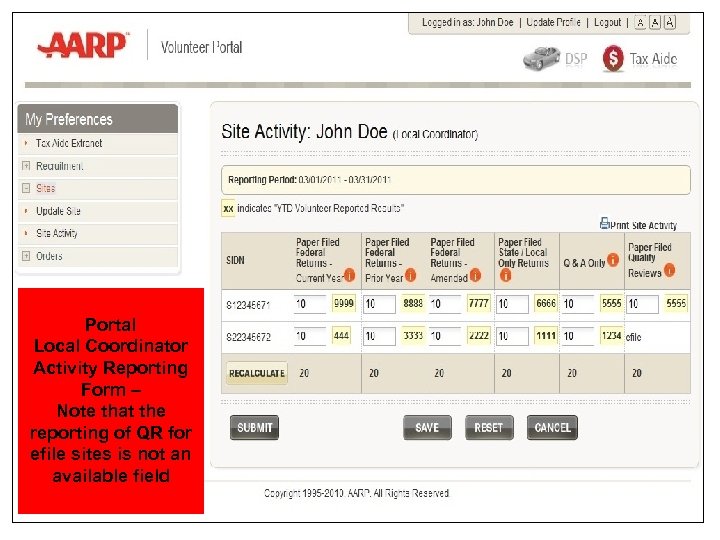Collapse the Sites section
Image resolution: width=720 pixels, height=540 pixels.
coord(26,188)
